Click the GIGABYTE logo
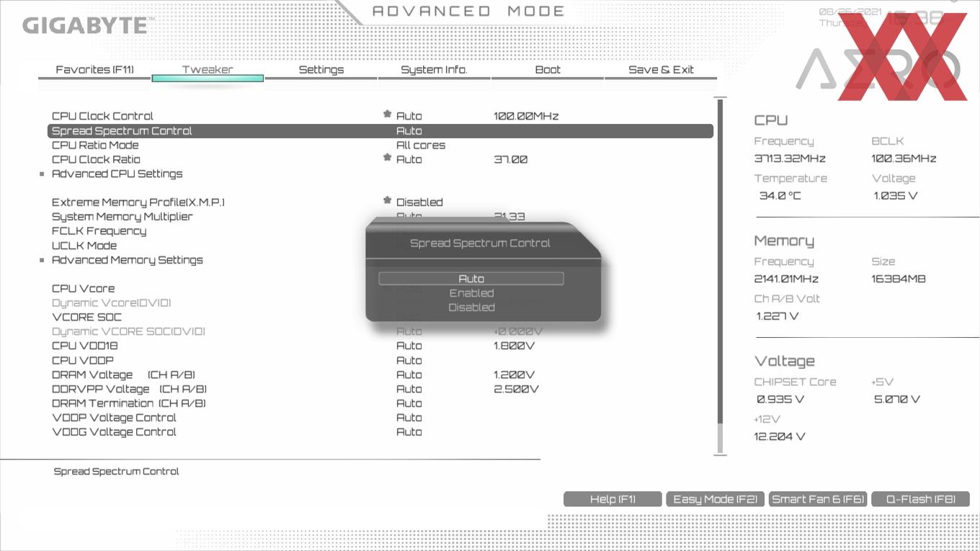 (84, 26)
